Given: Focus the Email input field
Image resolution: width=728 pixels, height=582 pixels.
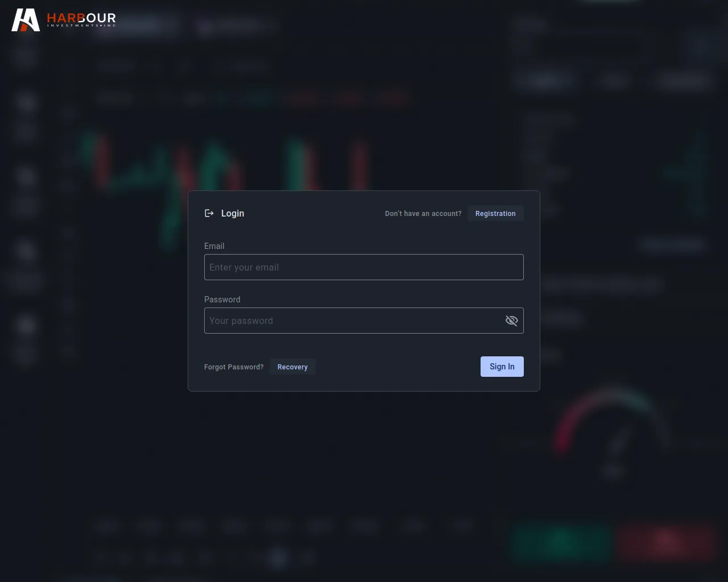Looking at the screenshot, I should click(364, 267).
